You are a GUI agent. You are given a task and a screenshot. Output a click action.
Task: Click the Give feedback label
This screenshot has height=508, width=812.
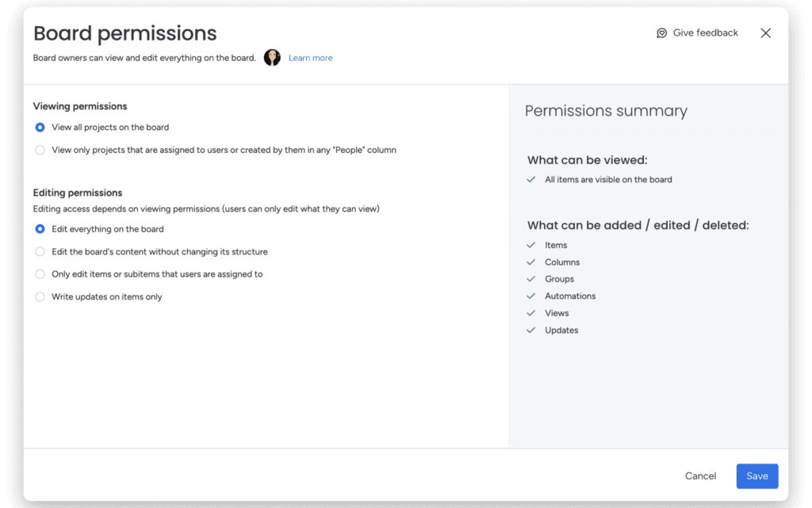click(x=704, y=32)
